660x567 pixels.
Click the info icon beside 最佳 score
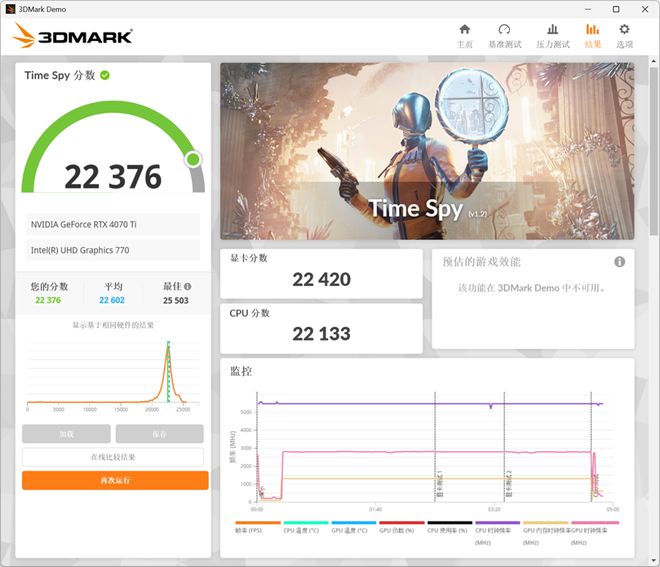[x=187, y=286]
